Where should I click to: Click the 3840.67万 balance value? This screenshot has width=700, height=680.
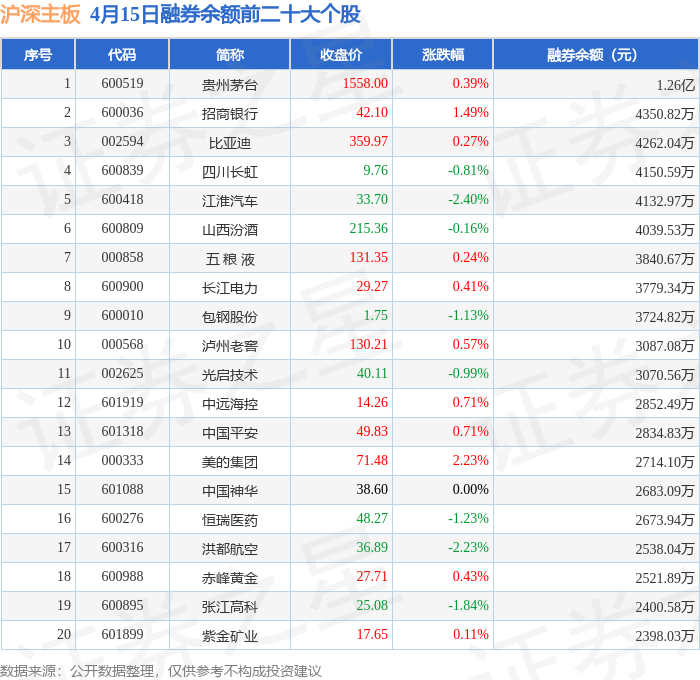point(665,259)
